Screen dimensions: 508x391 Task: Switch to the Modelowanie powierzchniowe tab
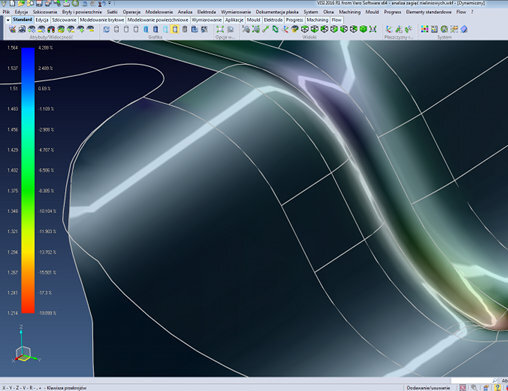coord(158,20)
